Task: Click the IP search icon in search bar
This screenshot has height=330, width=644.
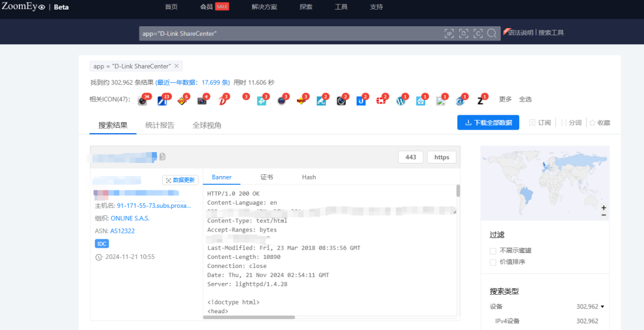Action: [x=450, y=33]
